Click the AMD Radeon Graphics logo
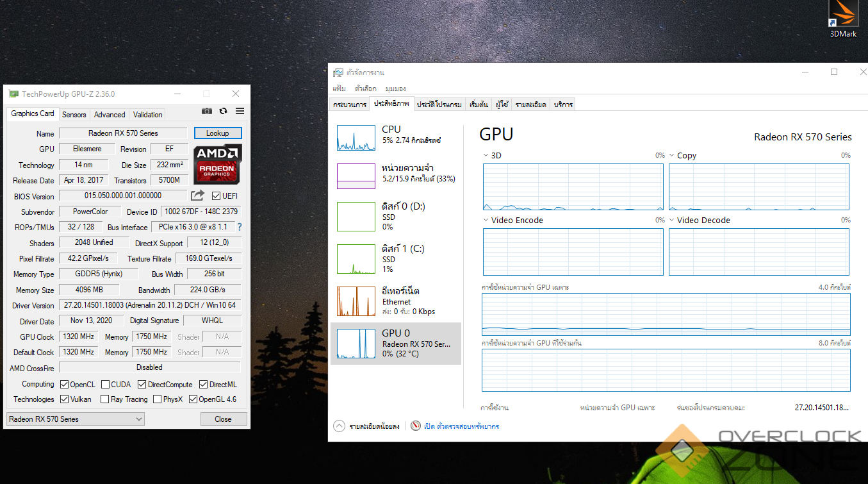 pos(218,163)
